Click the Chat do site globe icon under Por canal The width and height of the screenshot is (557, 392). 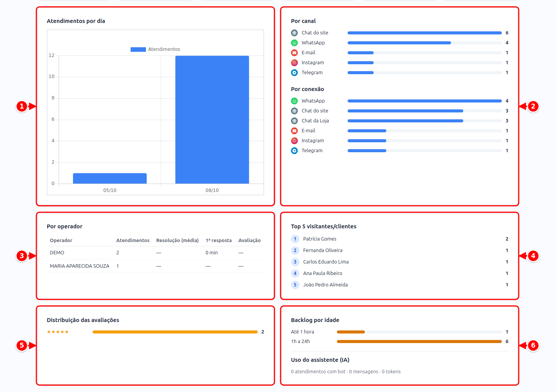[x=294, y=33]
